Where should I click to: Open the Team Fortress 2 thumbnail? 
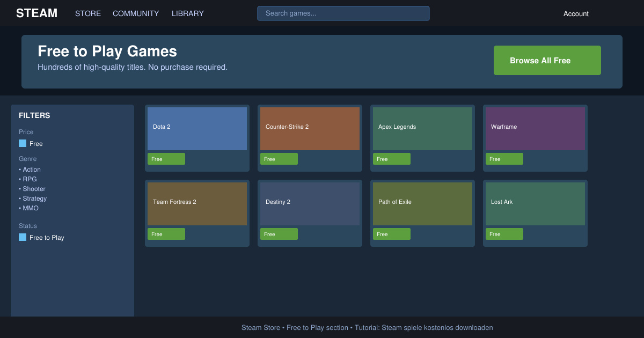(197, 204)
